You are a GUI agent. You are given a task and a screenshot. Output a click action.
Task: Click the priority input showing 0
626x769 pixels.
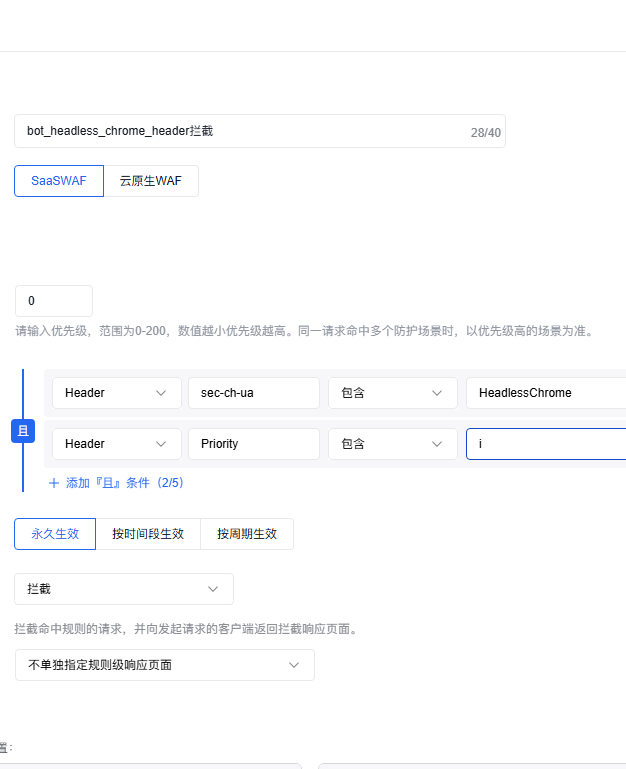click(54, 301)
